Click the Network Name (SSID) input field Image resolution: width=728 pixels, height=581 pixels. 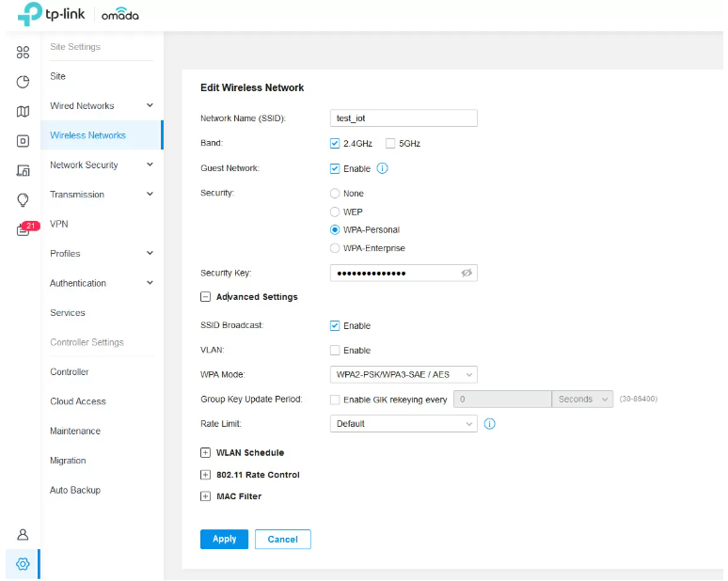(x=404, y=118)
